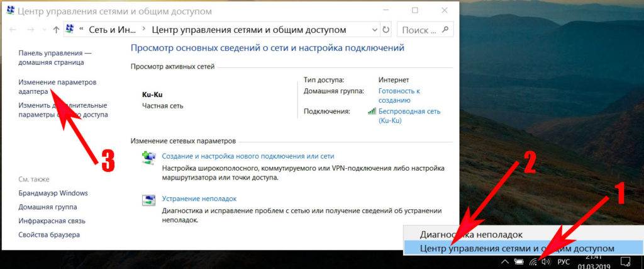Screen dimensions: 644x269
Task: Select Диагностика неполадок in context menu
Action: [470, 234]
